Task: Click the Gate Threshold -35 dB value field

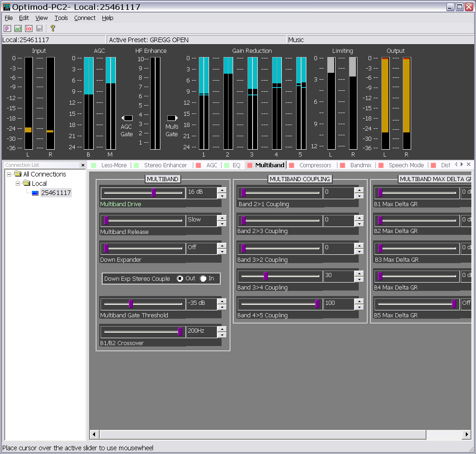Action: click(x=202, y=304)
